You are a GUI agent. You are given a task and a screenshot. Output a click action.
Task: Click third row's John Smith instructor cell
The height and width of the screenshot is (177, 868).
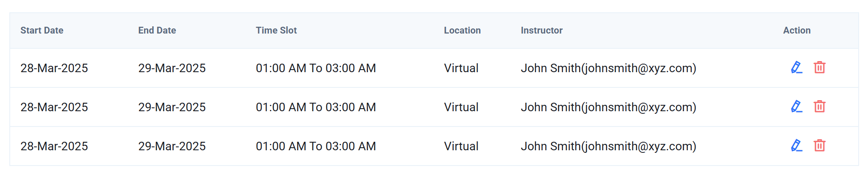[x=608, y=146]
